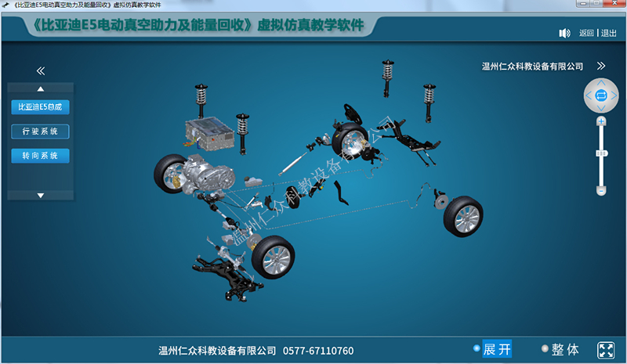
Task: Select 行驶系统 menu item
Action: tap(41, 132)
